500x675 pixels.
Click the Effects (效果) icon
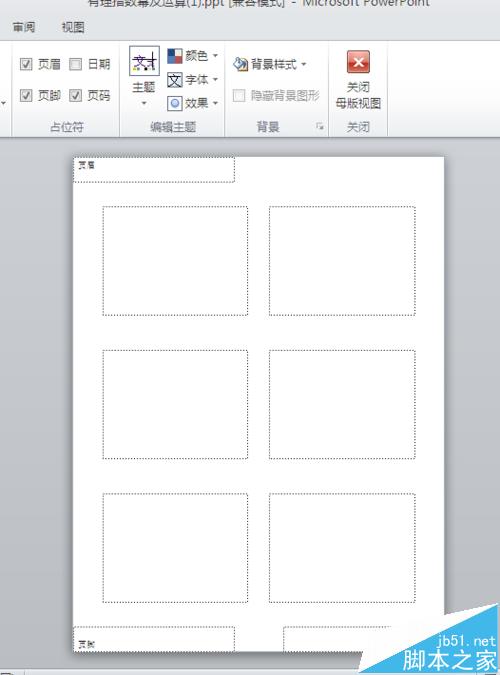click(174, 103)
